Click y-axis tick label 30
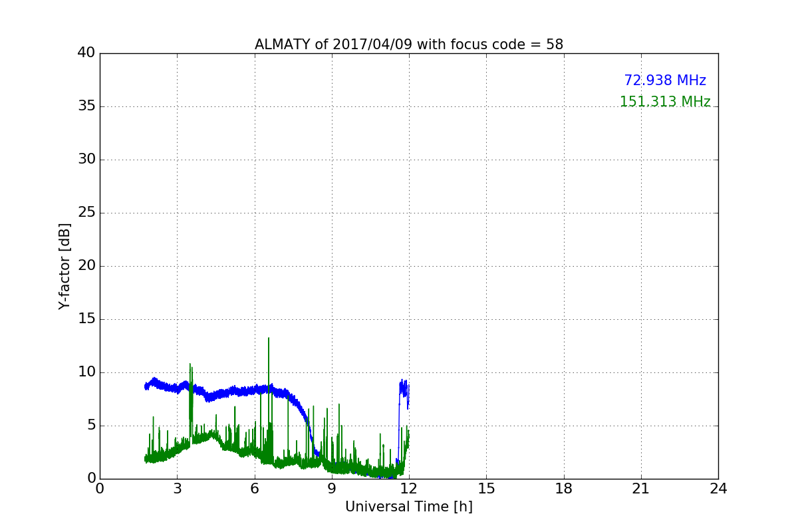 click(x=86, y=160)
